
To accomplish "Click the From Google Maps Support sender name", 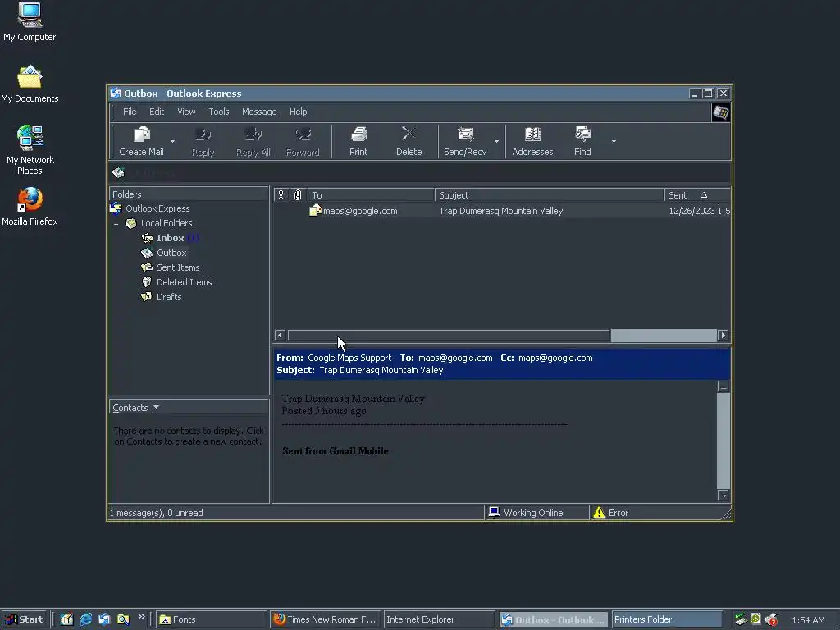I will pyautogui.click(x=349, y=358).
